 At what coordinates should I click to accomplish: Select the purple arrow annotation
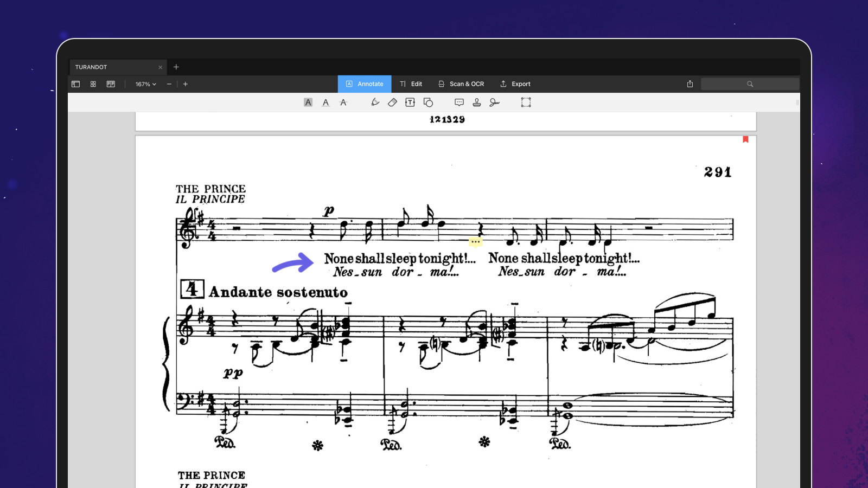pyautogui.click(x=293, y=264)
